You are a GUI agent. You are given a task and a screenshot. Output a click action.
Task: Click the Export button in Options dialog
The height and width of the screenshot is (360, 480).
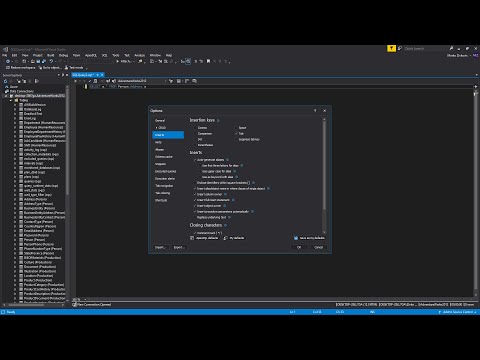[179, 247]
